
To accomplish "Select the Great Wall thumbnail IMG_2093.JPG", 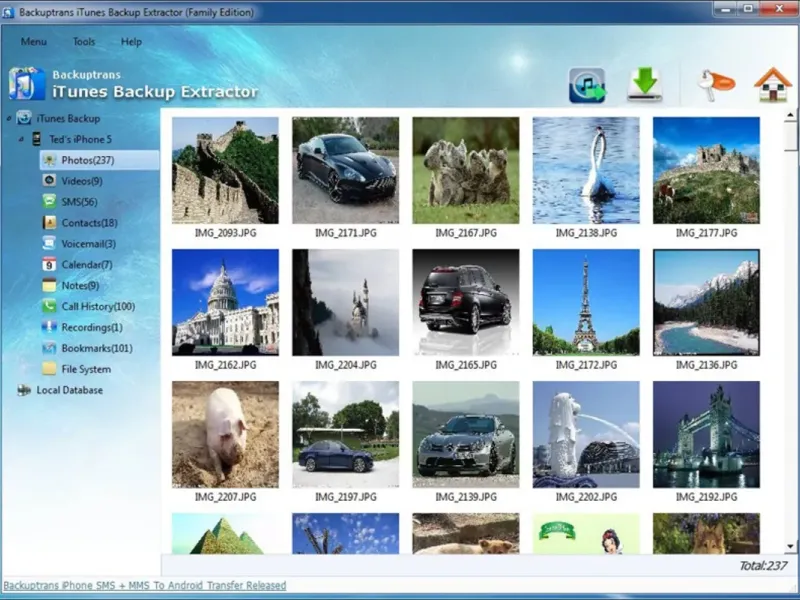I will [226, 170].
